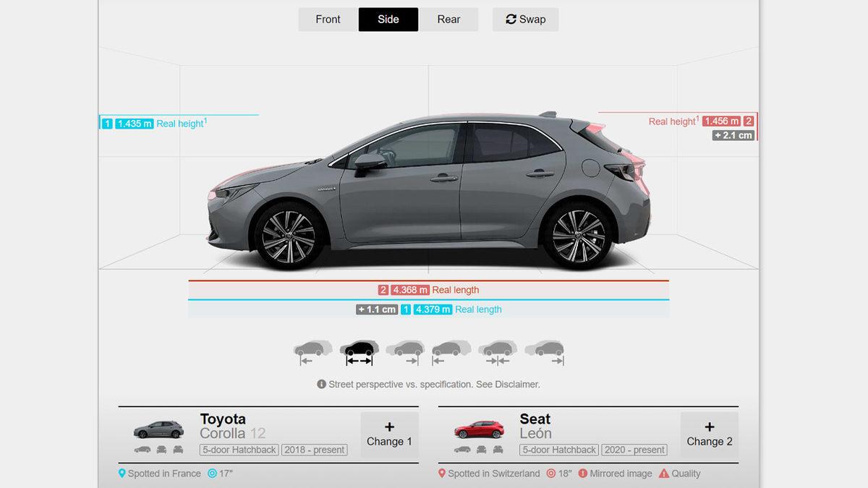Choose the center-aligned inward arrows car icon
This screenshot has width=868, height=488.
tap(498, 351)
